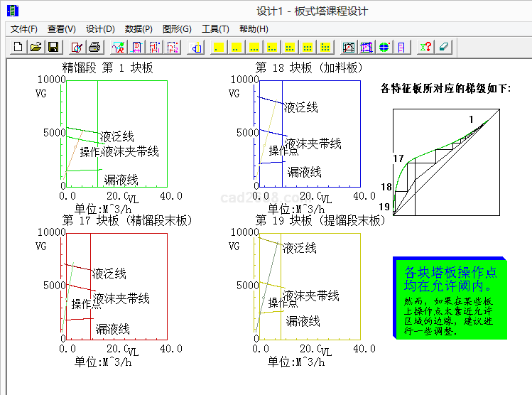Click the New document toolbar icon
The image size is (532, 395).
pos(18,47)
